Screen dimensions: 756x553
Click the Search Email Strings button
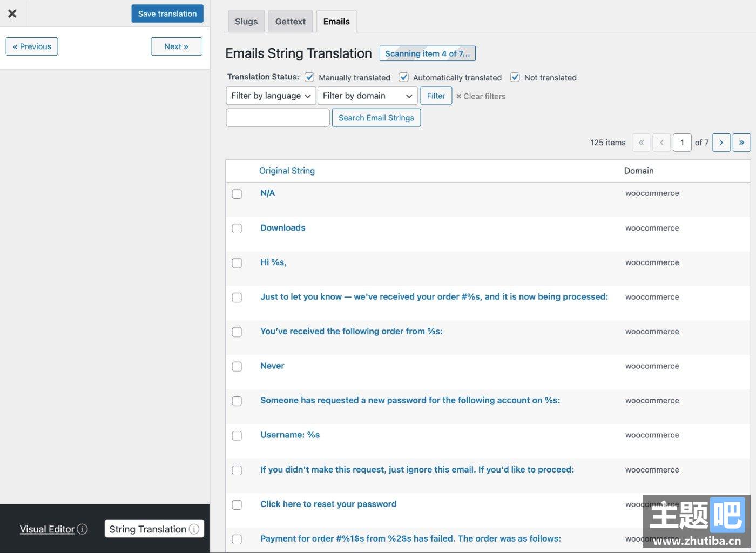click(376, 118)
